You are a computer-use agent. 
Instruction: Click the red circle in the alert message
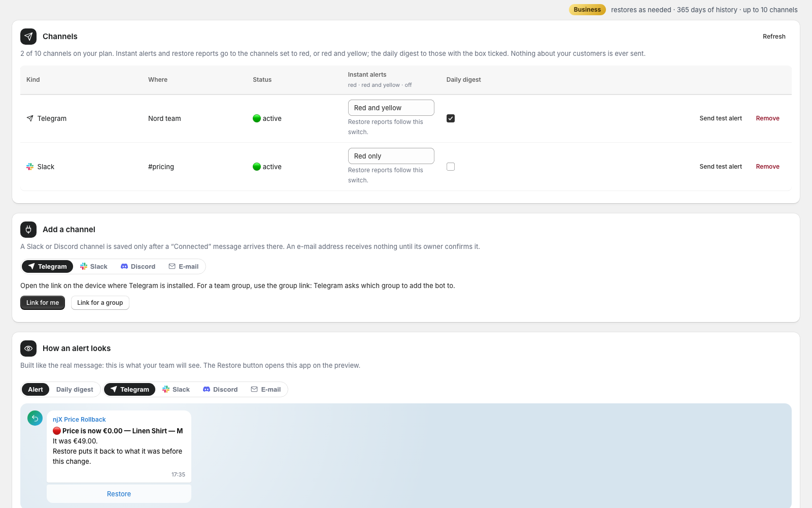(x=57, y=431)
